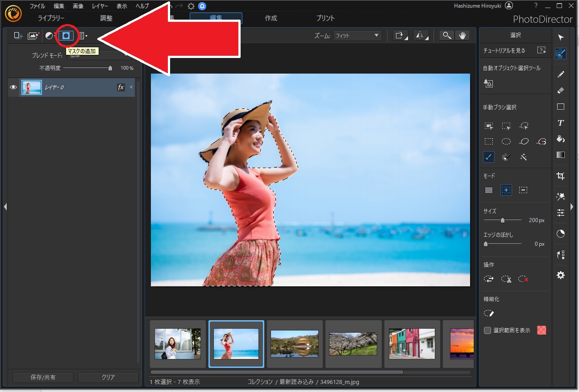Open the レイヤー menu
The height and width of the screenshot is (392, 579).
click(x=100, y=6)
